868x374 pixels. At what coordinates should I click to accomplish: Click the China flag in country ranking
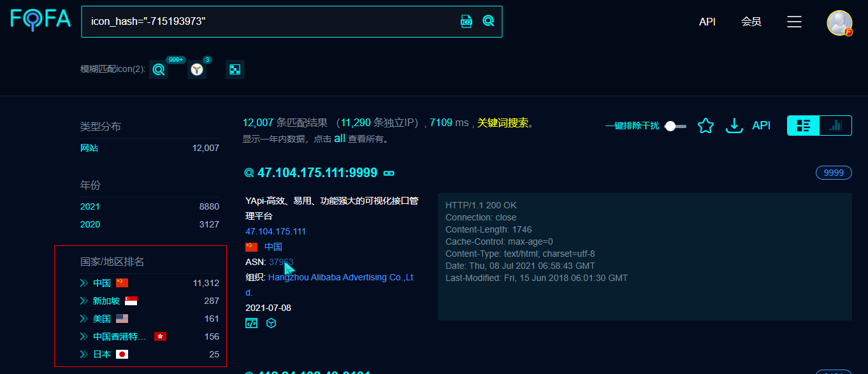[122, 283]
